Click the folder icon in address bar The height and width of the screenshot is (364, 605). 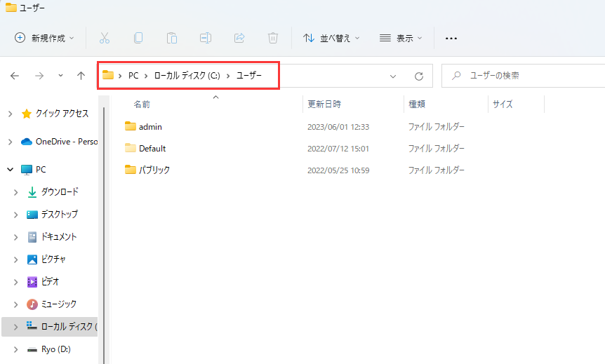pos(108,75)
